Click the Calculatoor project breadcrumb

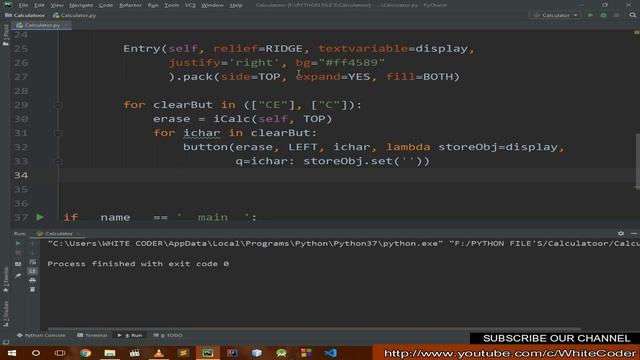click(25, 16)
